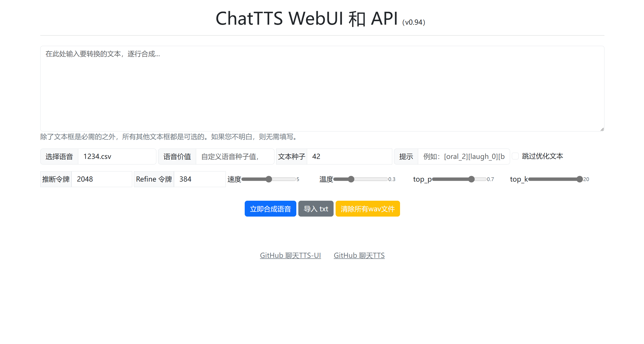Click the hint text 除了文本框是必需的之外

[x=78, y=136]
